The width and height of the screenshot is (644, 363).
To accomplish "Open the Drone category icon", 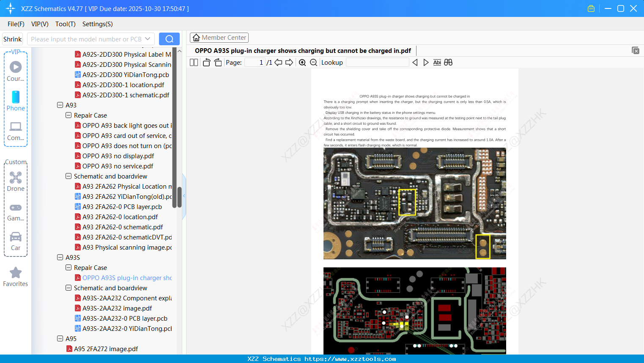I will tap(16, 181).
